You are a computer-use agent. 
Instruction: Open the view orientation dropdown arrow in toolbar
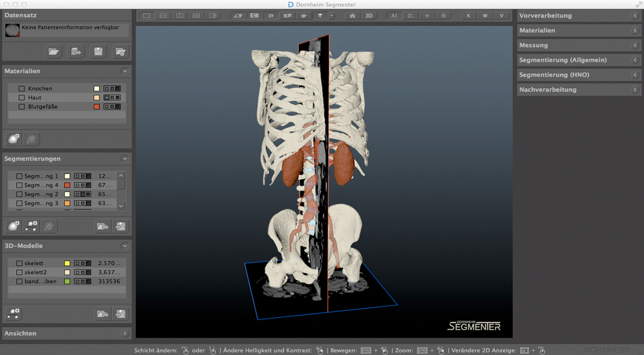pos(331,16)
